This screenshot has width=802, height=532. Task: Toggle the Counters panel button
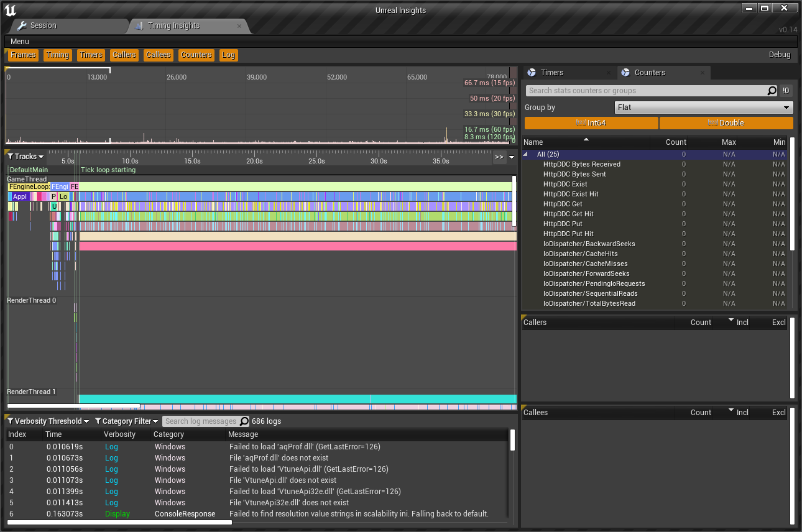point(196,55)
